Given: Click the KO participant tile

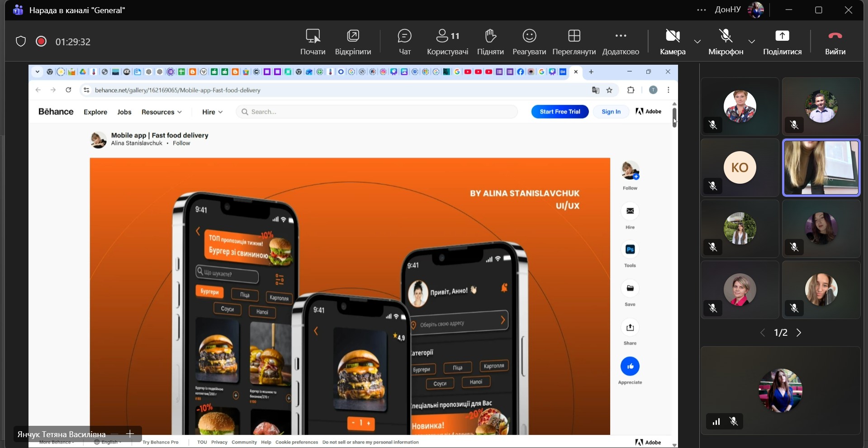Looking at the screenshot, I should (x=740, y=167).
